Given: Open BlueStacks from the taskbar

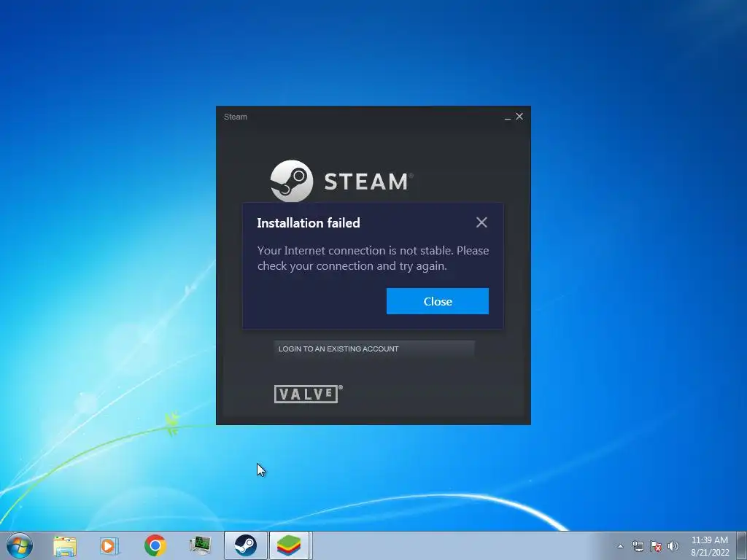Looking at the screenshot, I should pyautogui.click(x=289, y=545).
